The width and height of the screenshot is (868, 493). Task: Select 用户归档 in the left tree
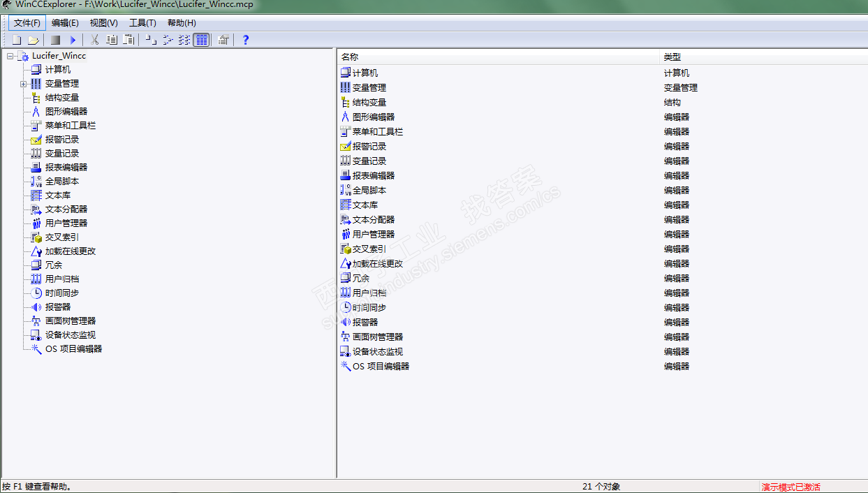pyautogui.click(x=62, y=279)
